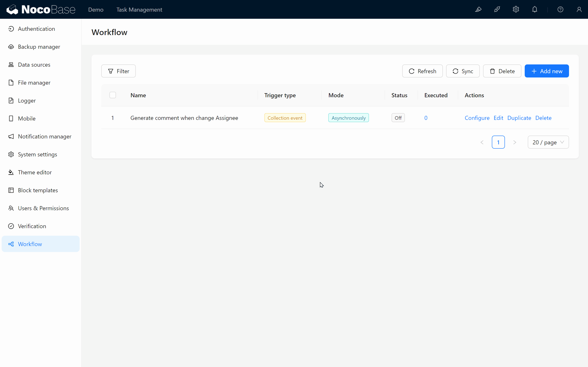Click the Off status tag

pos(398,118)
